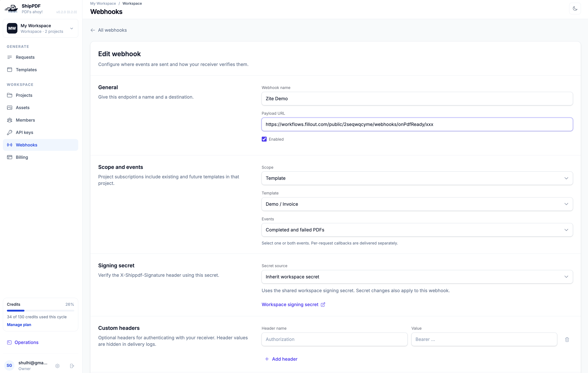Open Billing in the sidebar
The height and width of the screenshot is (373, 588).
(x=41, y=157)
